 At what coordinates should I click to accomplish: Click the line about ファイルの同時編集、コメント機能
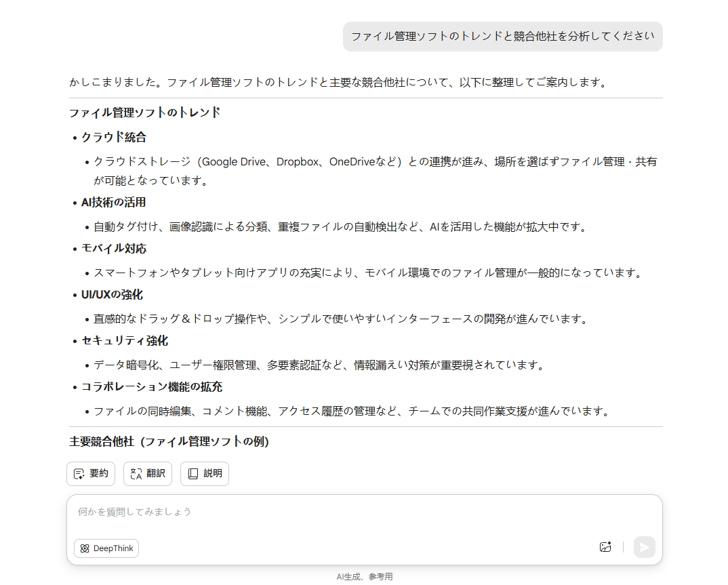tap(352, 411)
